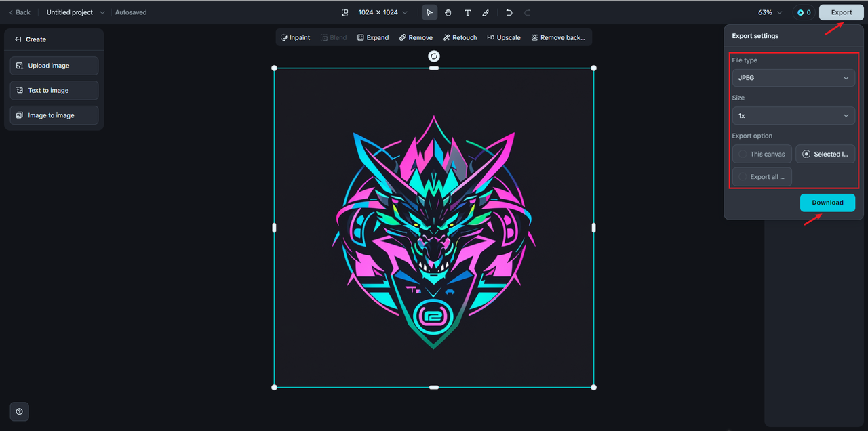The width and height of the screenshot is (868, 431).
Task: Click the Autosaved status text
Action: [131, 12]
